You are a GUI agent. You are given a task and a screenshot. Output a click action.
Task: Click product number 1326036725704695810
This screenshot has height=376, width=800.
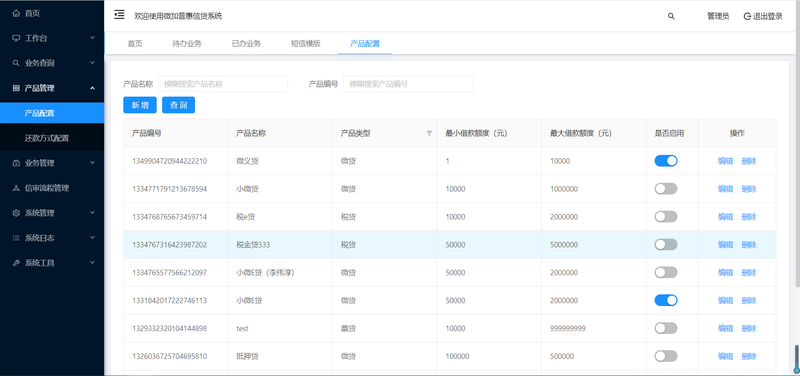pyautogui.click(x=169, y=356)
